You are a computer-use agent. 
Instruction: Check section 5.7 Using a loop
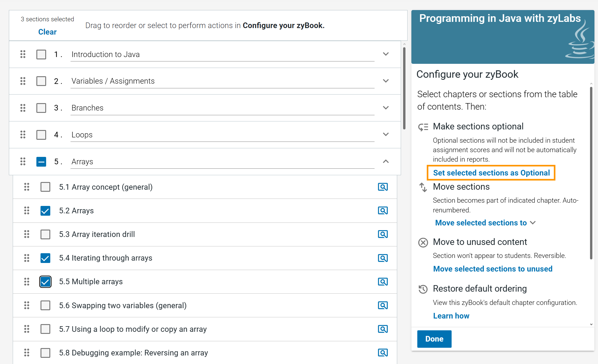click(45, 329)
